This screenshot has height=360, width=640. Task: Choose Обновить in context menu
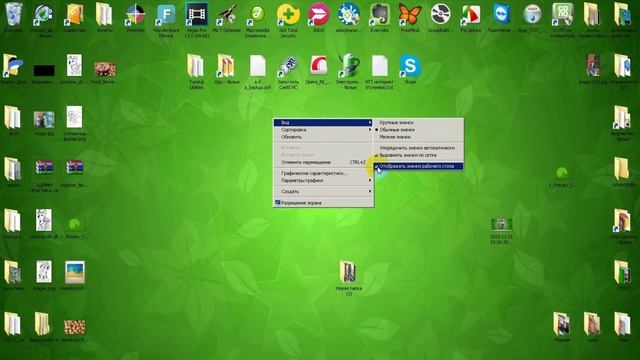[x=323, y=137]
